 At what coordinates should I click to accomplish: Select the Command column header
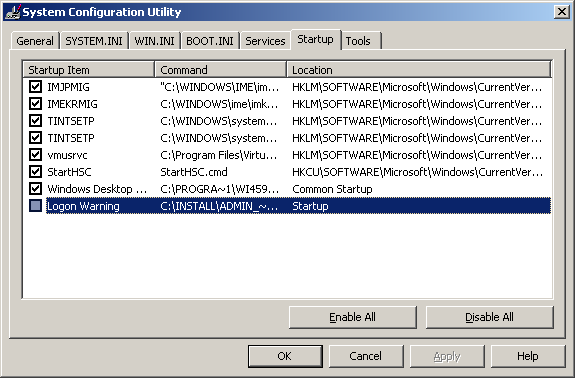(x=220, y=70)
